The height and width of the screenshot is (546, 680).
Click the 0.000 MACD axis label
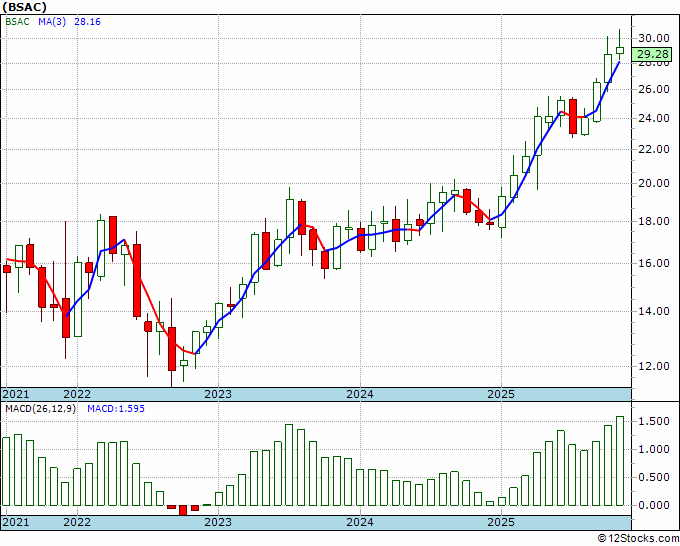[x=654, y=505]
